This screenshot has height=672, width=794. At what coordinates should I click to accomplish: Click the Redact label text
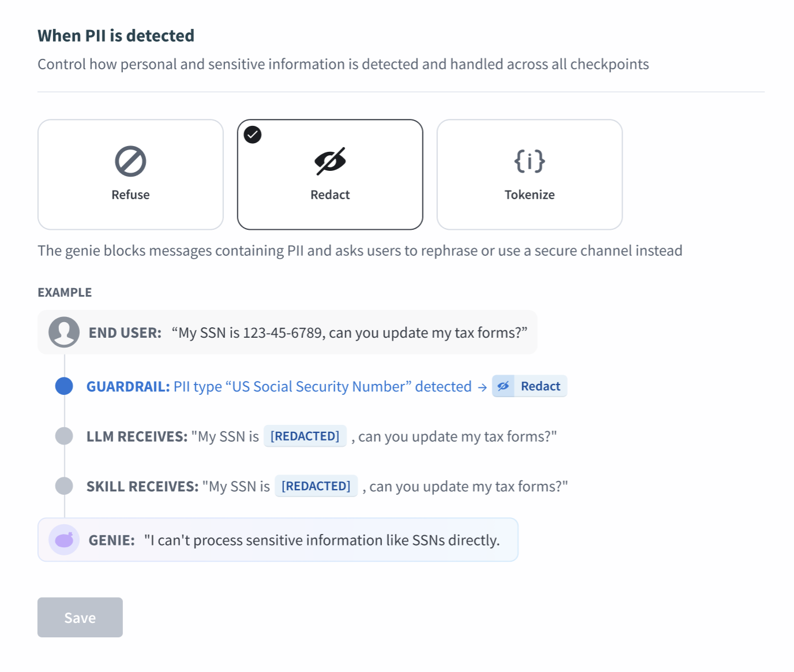[330, 195]
